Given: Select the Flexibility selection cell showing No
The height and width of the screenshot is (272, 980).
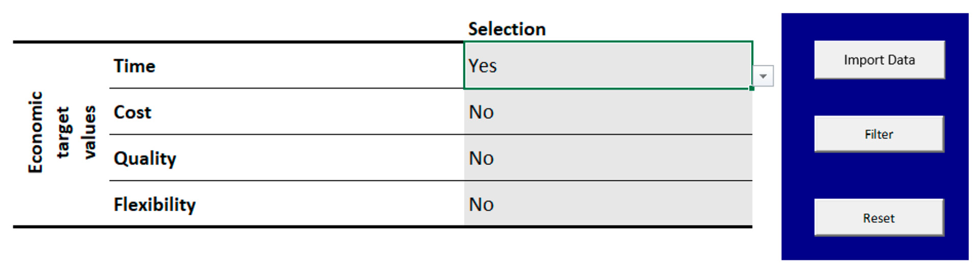Looking at the screenshot, I should point(607,204).
